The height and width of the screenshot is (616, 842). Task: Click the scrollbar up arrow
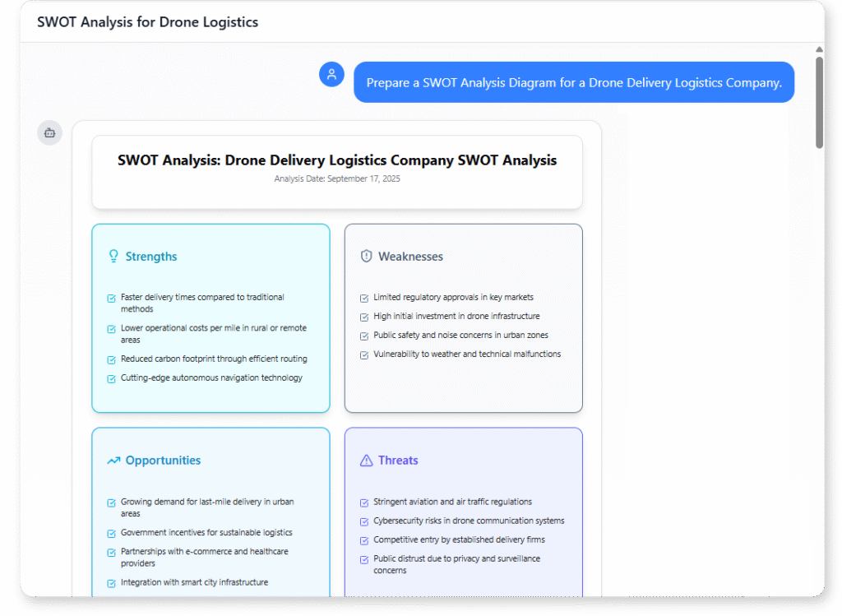tap(819, 49)
